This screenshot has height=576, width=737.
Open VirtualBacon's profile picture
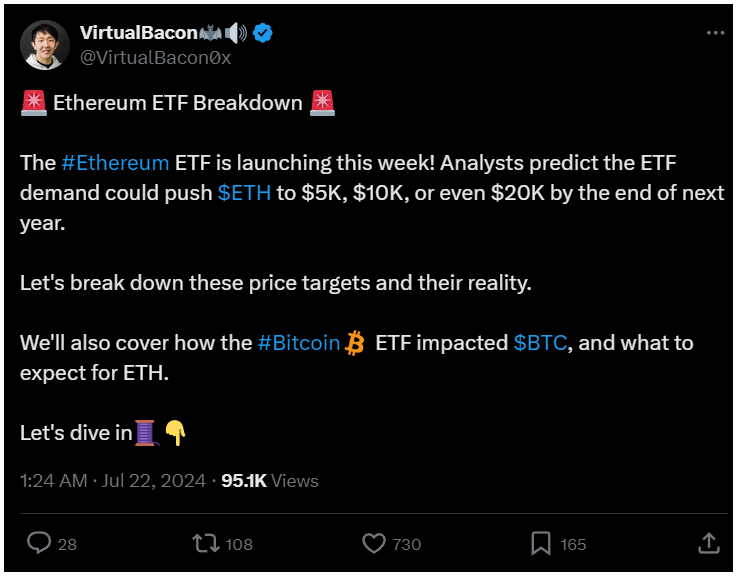tap(45, 45)
